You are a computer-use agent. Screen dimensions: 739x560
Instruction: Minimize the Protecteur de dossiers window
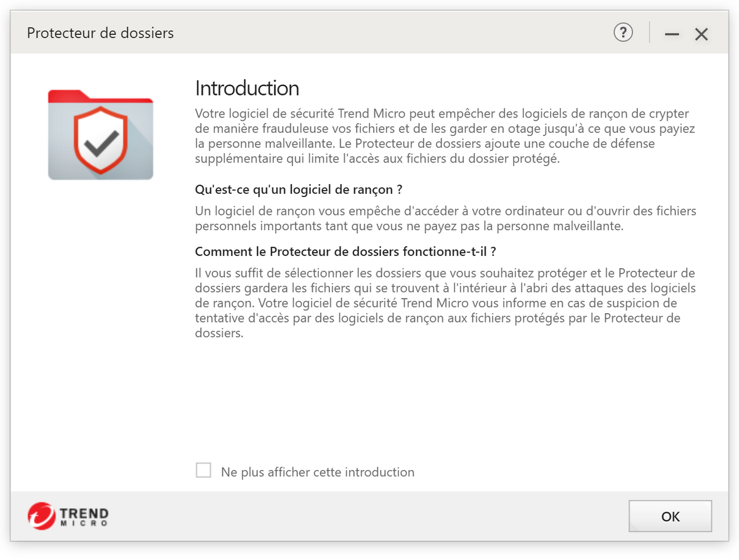(x=672, y=34)
